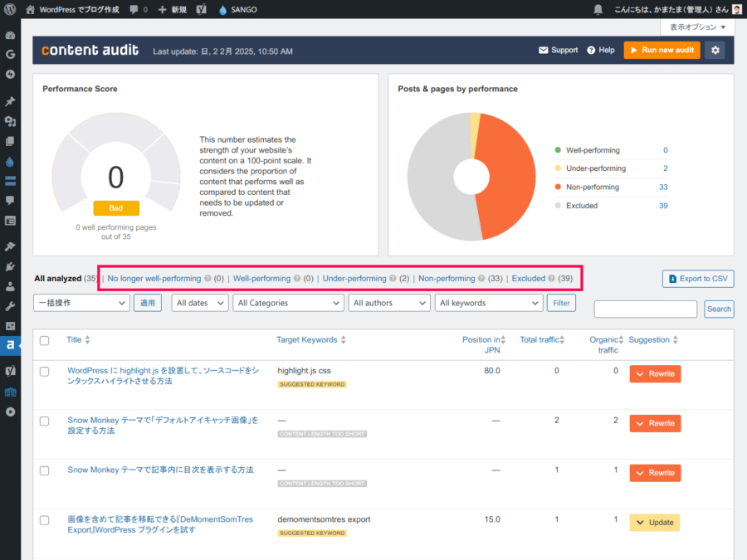This screenshot has height=560, width=747.
Task: Open the All Categories dropdown
Action: pyautogui.click(x=288, y=303)
